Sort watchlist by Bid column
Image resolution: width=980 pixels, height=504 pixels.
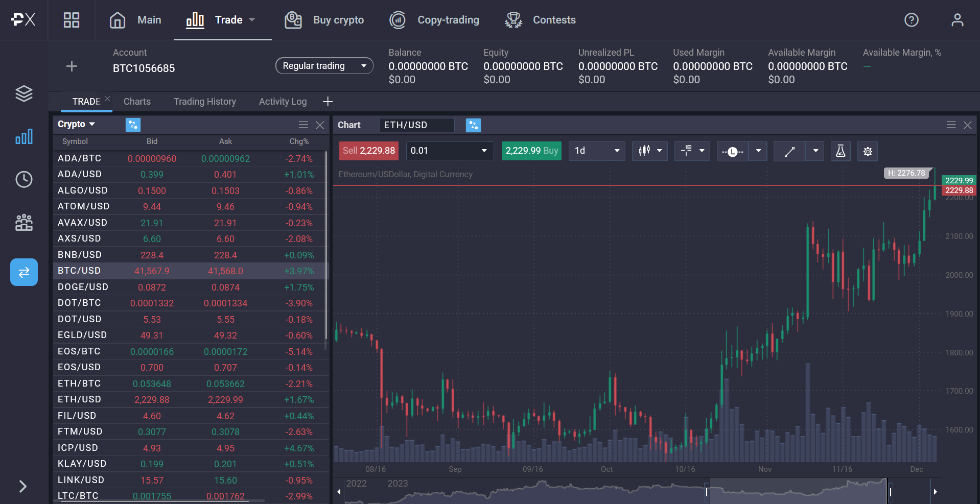(x=152, y=141)
